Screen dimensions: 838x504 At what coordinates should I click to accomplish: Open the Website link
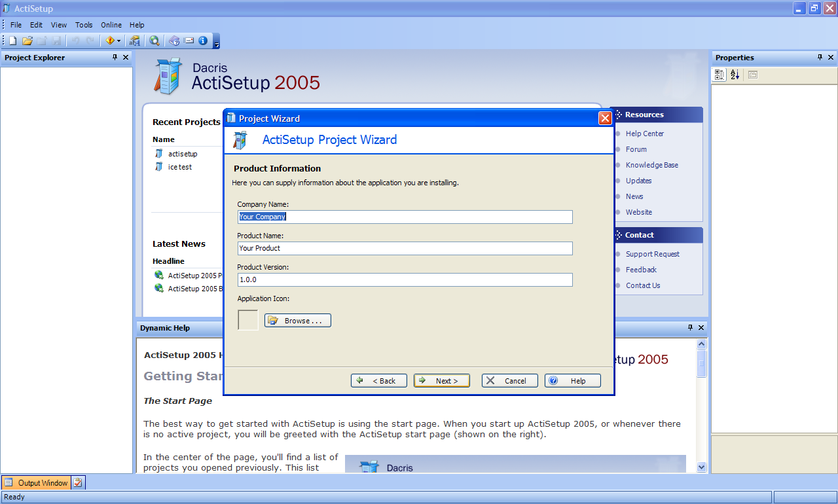pos(639,212)
